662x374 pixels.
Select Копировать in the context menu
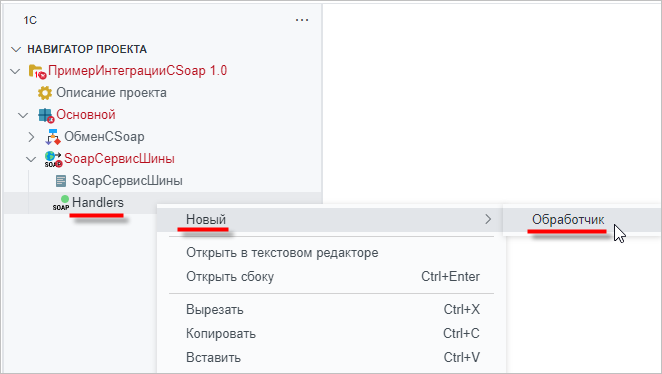point(331,333)
